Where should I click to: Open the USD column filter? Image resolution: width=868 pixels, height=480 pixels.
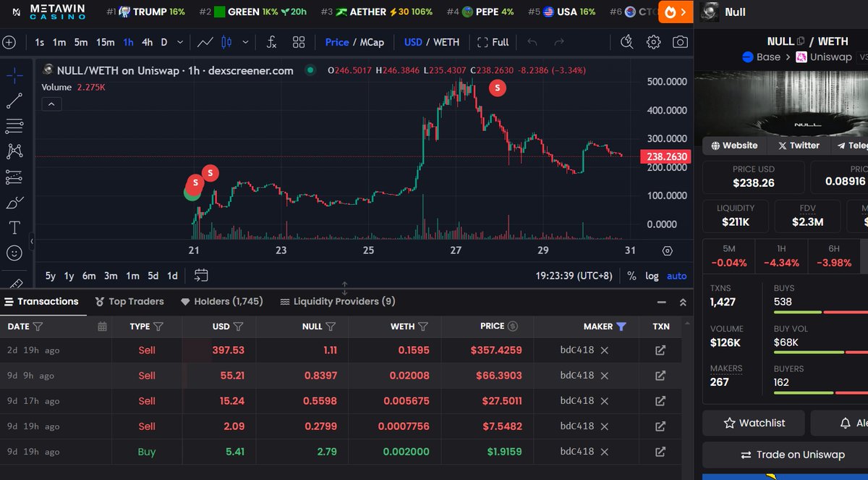[x=238, y=327]
